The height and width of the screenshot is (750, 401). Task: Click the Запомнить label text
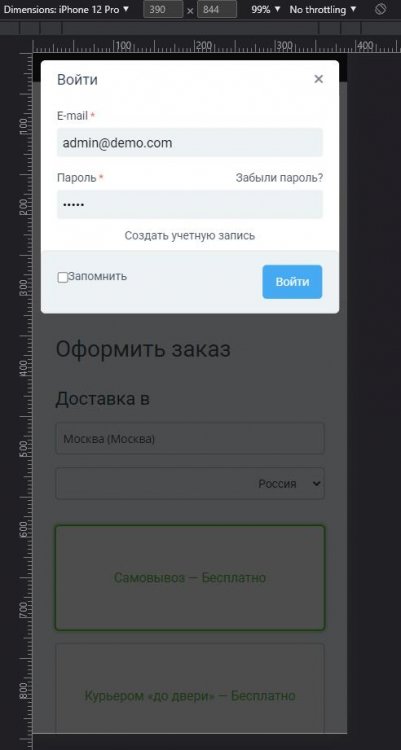point(98,276)
